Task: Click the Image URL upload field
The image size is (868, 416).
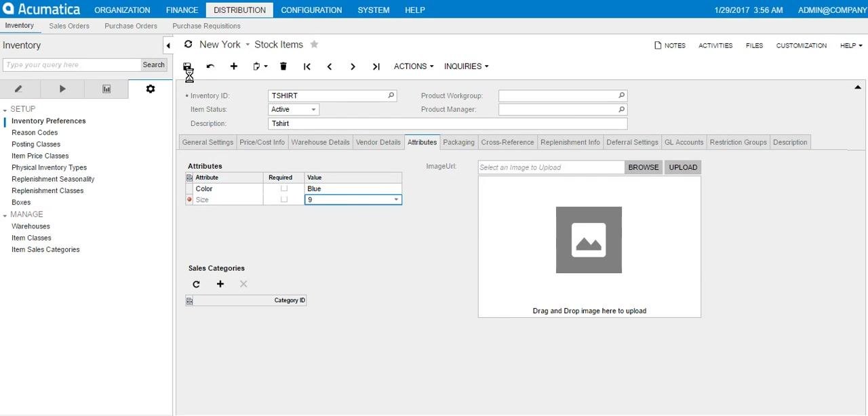Action: click(551, 167)
